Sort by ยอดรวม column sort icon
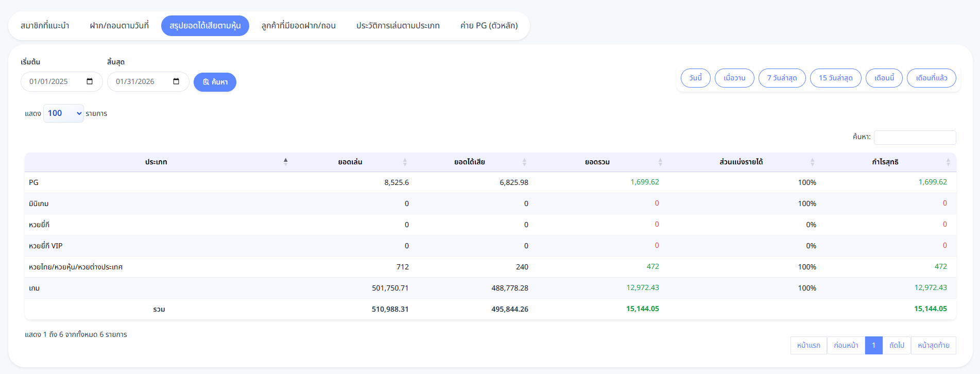Screen dimensions: 980x374 coord(660,162)
